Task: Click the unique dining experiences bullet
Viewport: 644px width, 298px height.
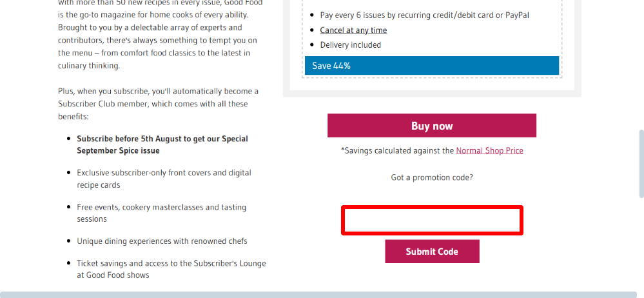Action: 162,241
